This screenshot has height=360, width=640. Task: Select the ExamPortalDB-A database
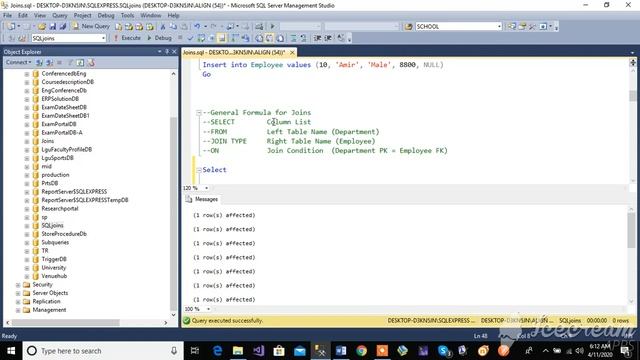click(x=62, y=133)
